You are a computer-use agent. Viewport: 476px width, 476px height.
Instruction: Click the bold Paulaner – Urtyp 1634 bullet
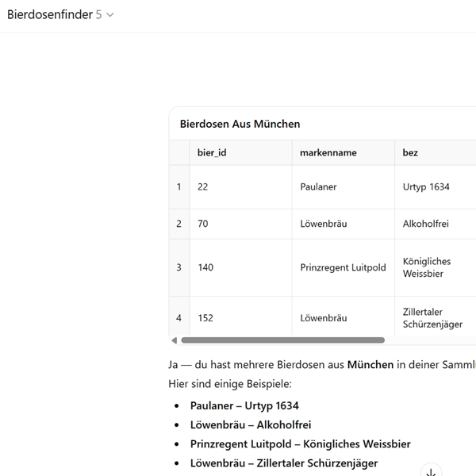(244, 405)
